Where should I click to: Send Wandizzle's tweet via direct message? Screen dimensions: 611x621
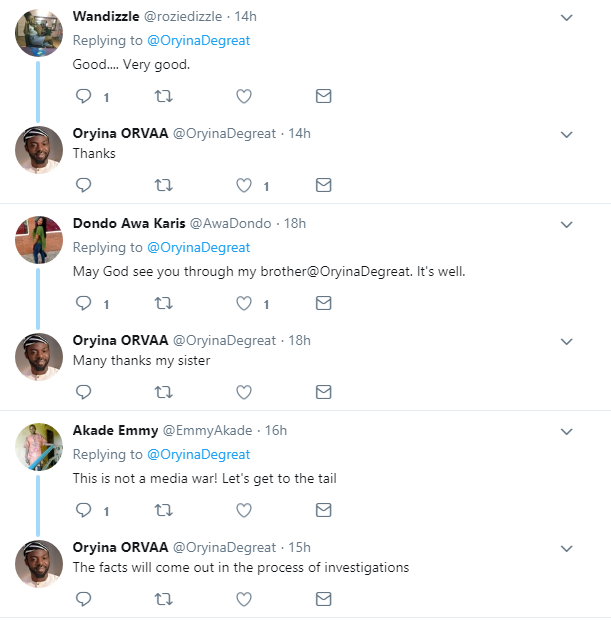[323, 97]
